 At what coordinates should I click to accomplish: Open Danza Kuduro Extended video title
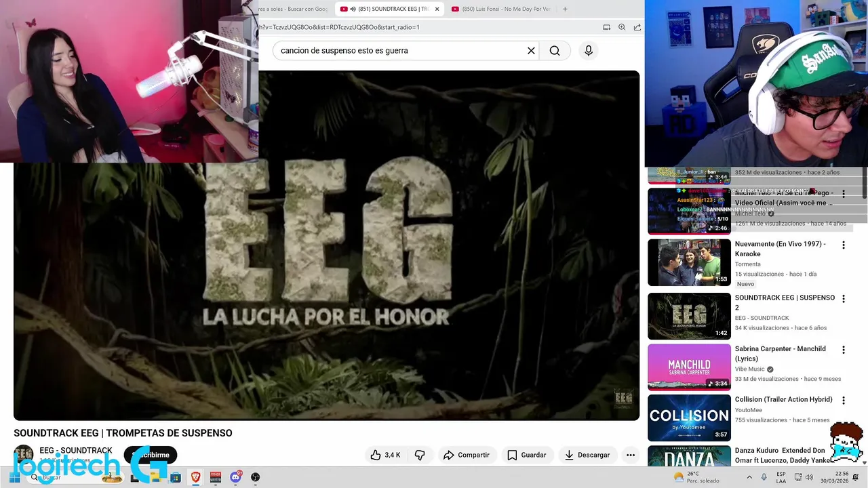click(x=783, y=455)
